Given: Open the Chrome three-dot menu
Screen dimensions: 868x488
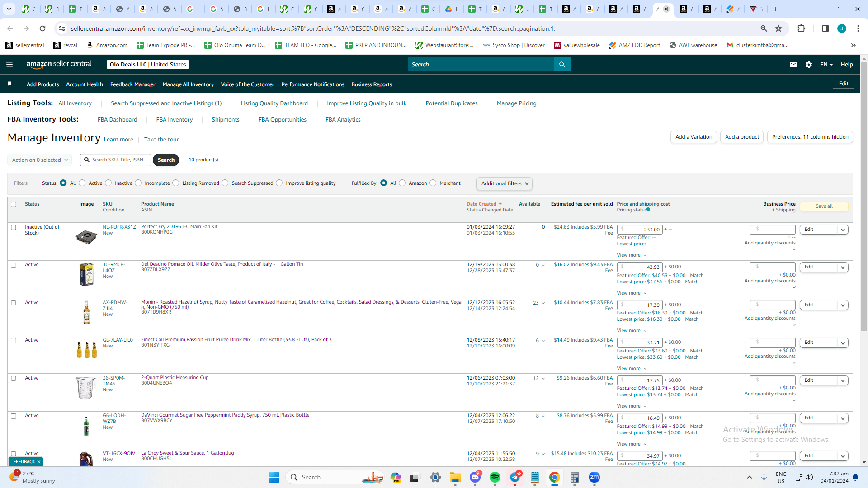Looking at the screenshot, I should click(858, 28).
